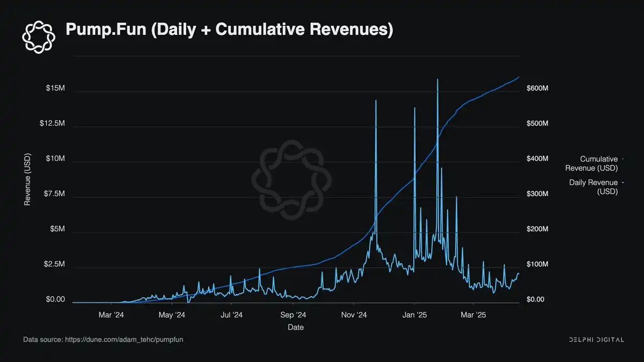Image resolution: width=644 pixels, height=362 pixels.
Task: Select the Mar '24 date tick label
Action: coord(112,315)
